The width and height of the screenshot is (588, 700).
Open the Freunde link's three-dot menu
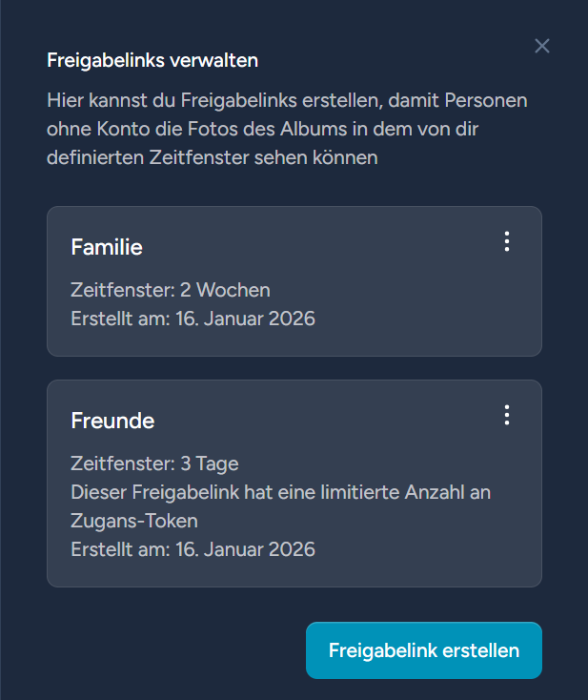point(507,415)
